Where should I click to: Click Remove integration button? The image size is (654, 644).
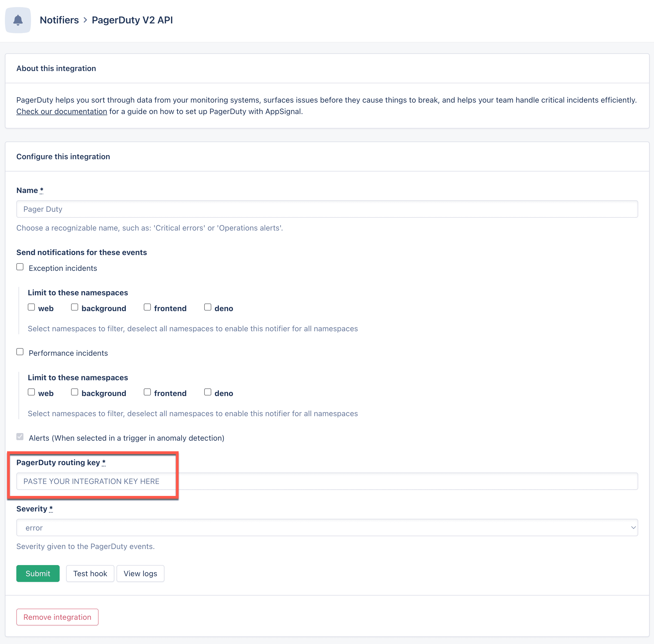(57, 617)
